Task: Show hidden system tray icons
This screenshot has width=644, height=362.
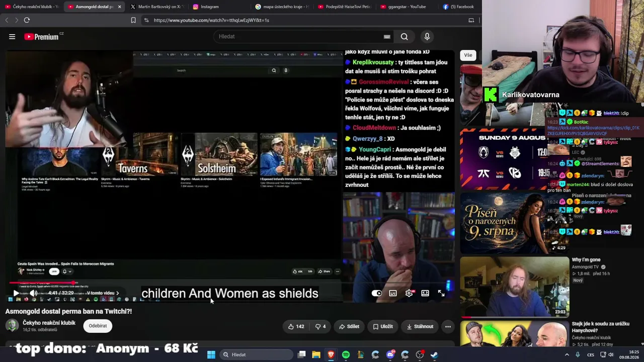Action: 567,354
